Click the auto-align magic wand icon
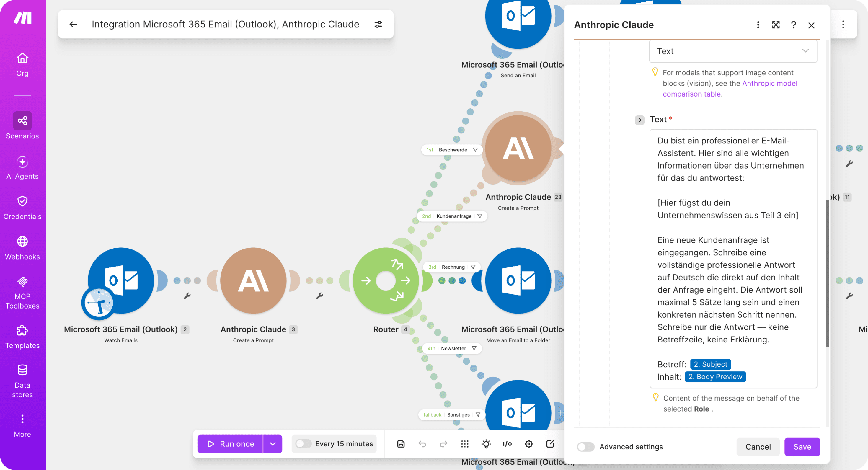 pos(486,444)
